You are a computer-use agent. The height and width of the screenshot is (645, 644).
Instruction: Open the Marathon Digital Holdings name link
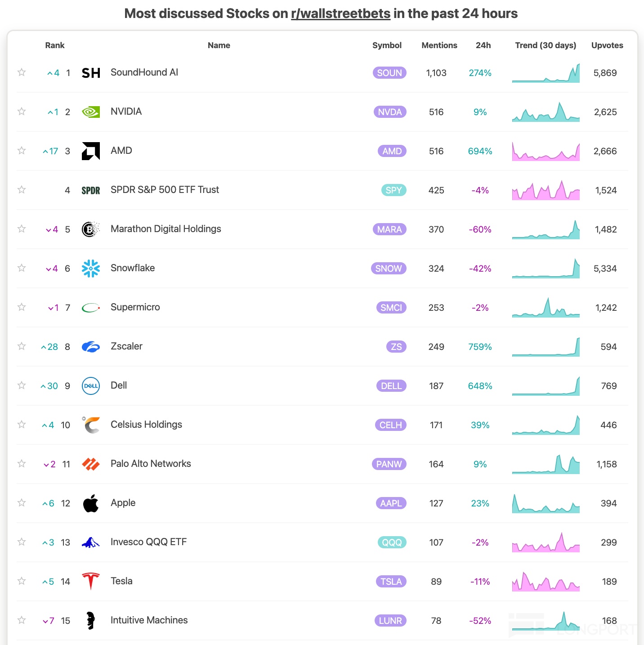165,229
